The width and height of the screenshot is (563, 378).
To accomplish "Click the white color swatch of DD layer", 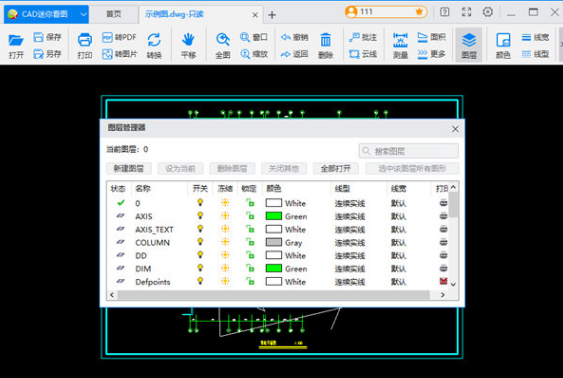I will [x=274, y=255].
